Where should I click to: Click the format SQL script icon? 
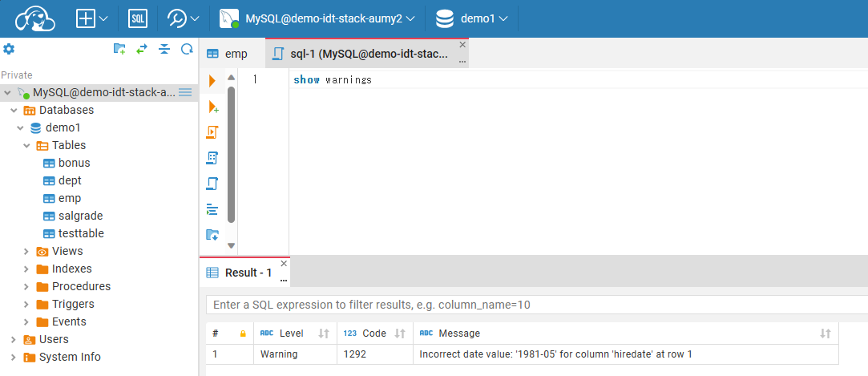(x=212, y=209)
